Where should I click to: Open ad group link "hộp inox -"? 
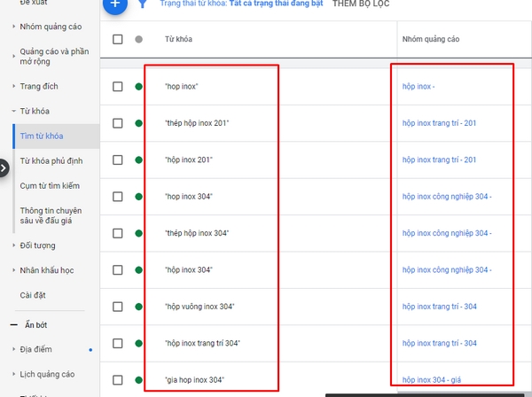(x=419, y=87)
